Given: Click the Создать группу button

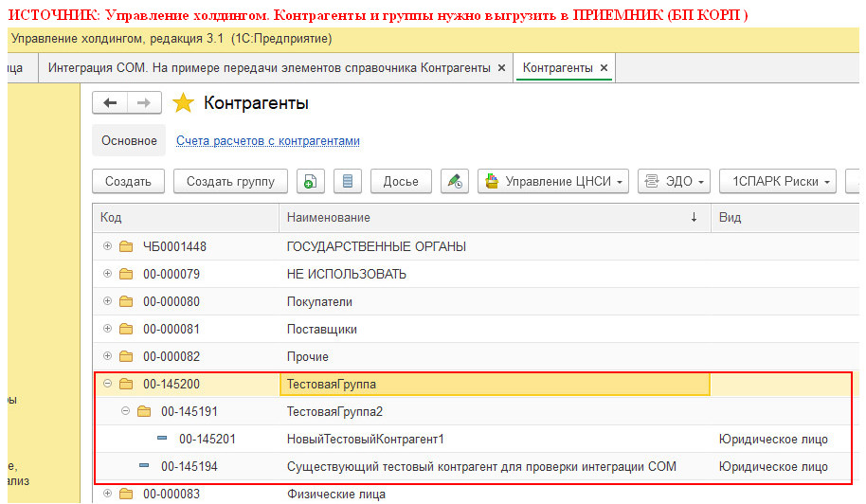Looking at the screenshot, I should 230,181.
